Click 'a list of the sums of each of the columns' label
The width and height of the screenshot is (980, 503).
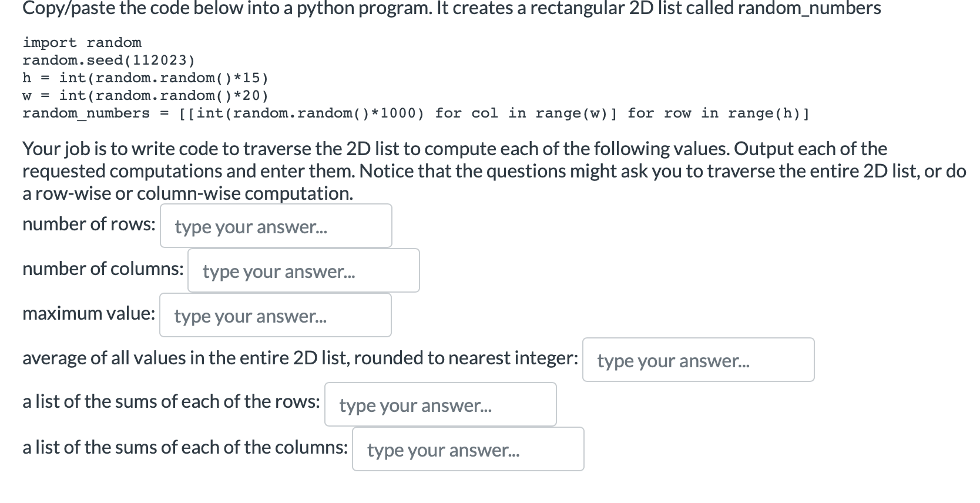(185, 447)
